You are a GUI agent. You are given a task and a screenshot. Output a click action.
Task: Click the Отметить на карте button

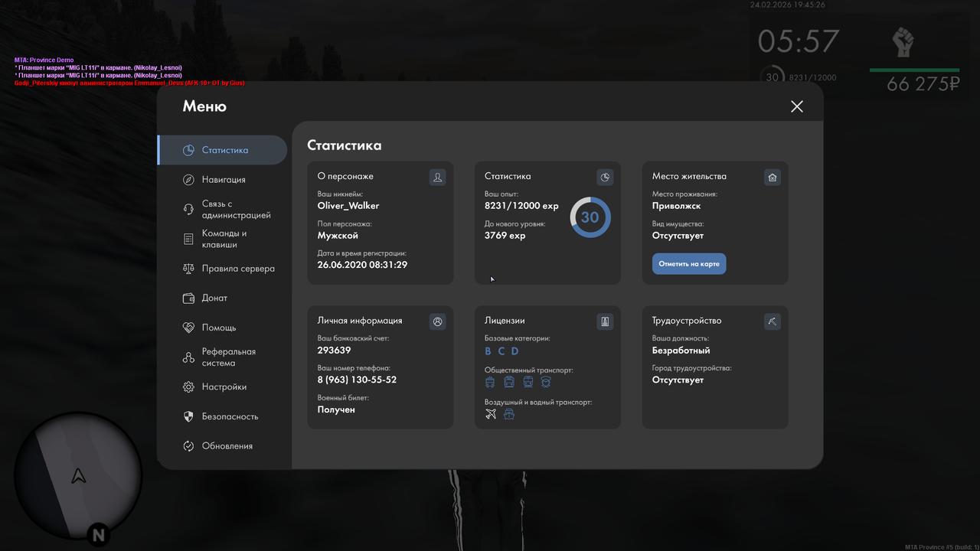[x=689, y=264]
